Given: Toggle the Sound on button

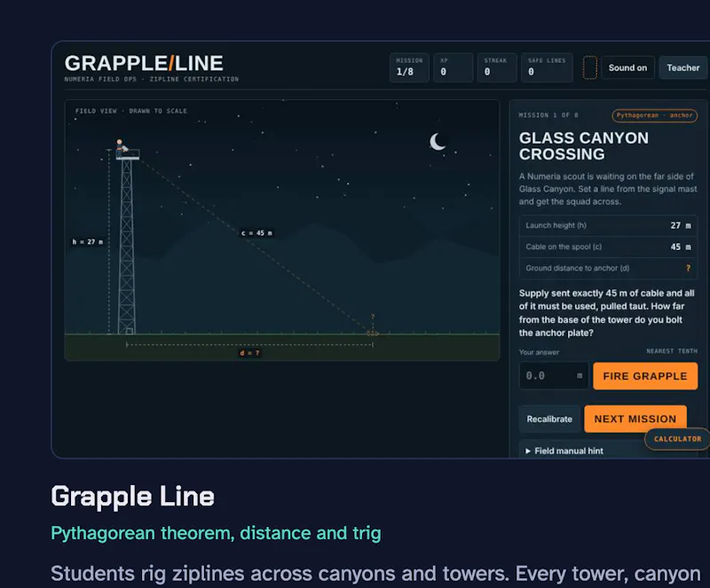Looking at the screenshot, I should tap(627, 68).
